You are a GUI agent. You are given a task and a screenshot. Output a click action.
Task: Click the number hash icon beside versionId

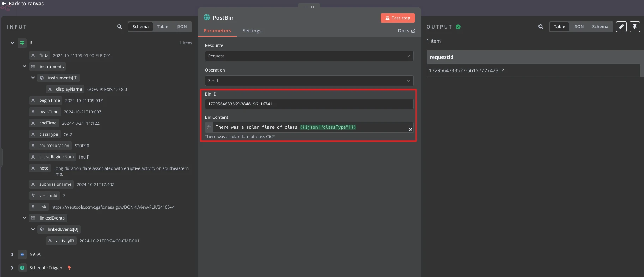33,196
